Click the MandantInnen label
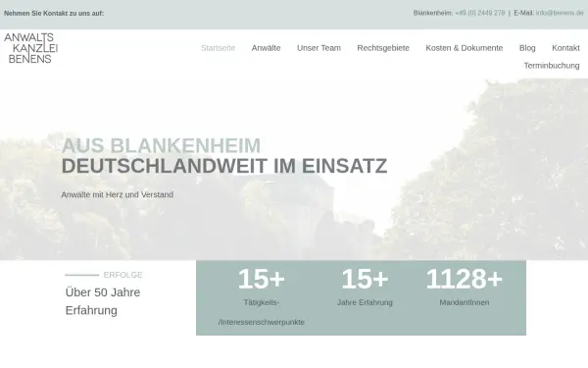This screenshot has height=368, width=588. (465, 302)
